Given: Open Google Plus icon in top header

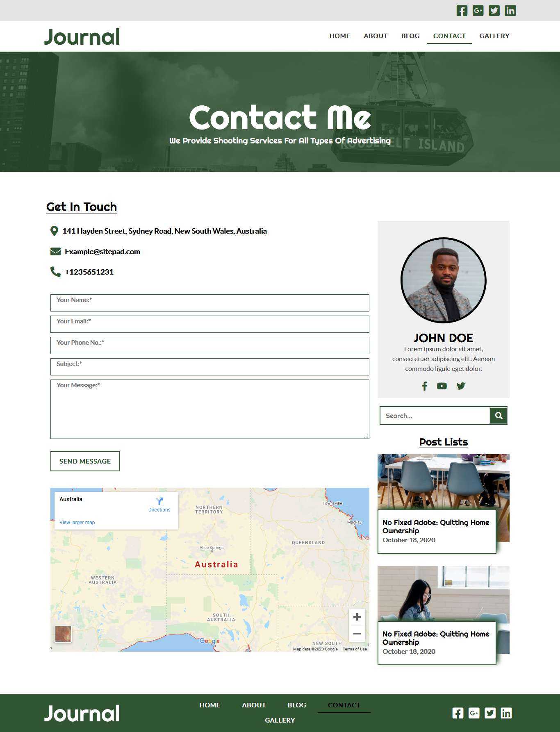Looking at the screenshot, I should click(x=478, y=11).
